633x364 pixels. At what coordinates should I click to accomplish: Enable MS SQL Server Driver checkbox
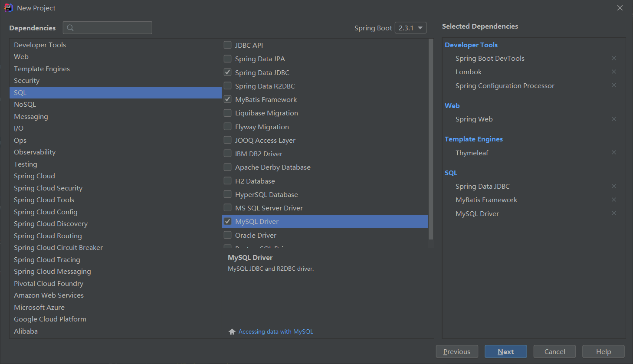[227, 207]
